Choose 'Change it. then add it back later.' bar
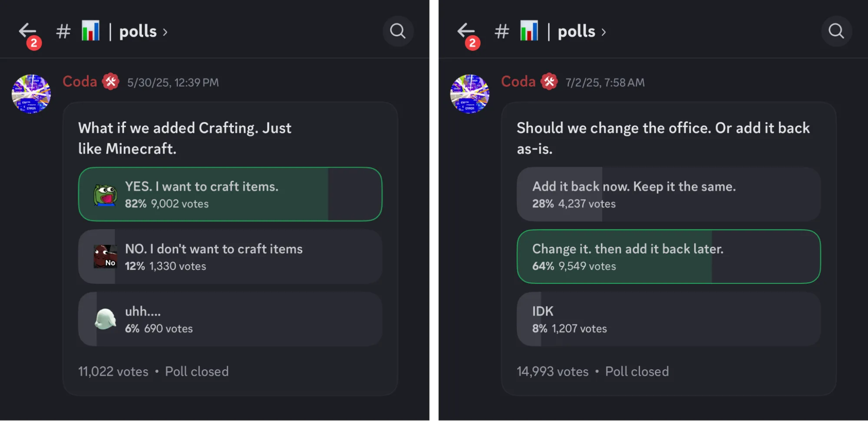 click(x=669, y=257)
